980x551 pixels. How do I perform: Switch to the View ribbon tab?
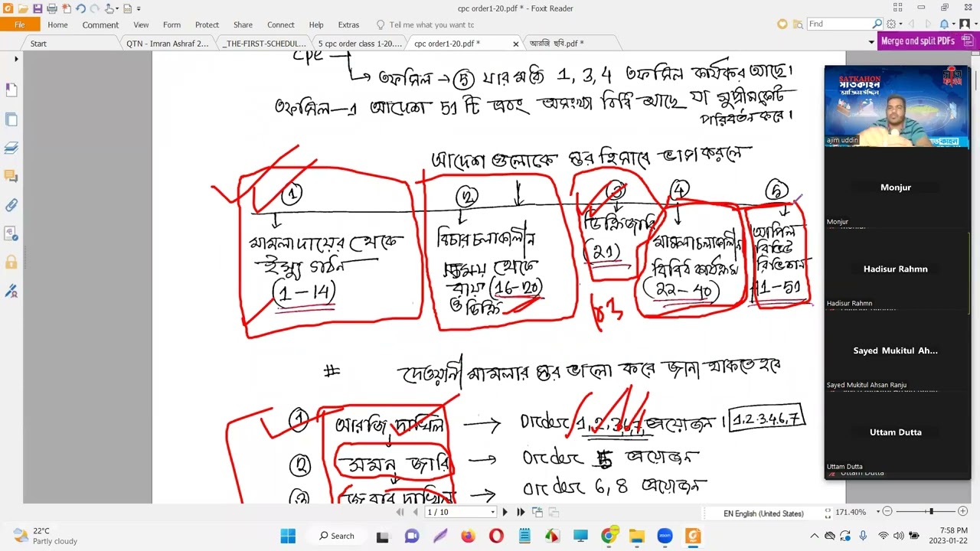pyautogui.click(x=141, y=24)
